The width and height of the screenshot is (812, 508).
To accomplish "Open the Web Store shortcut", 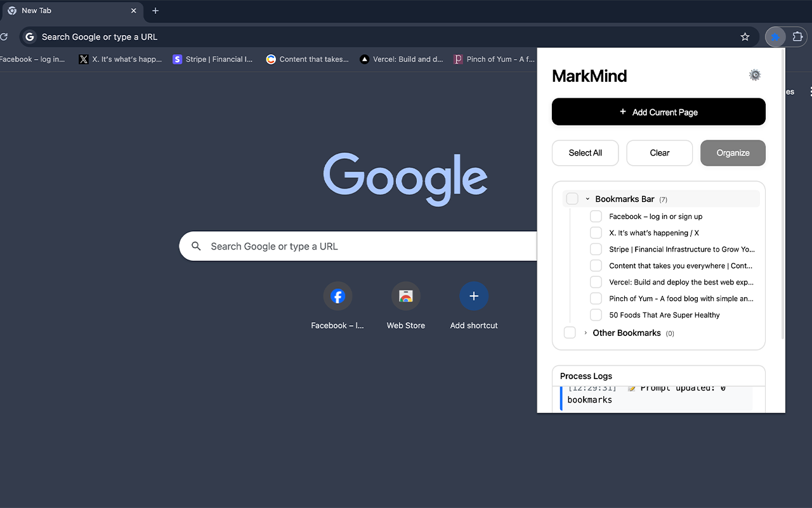I will coord(405,296).
